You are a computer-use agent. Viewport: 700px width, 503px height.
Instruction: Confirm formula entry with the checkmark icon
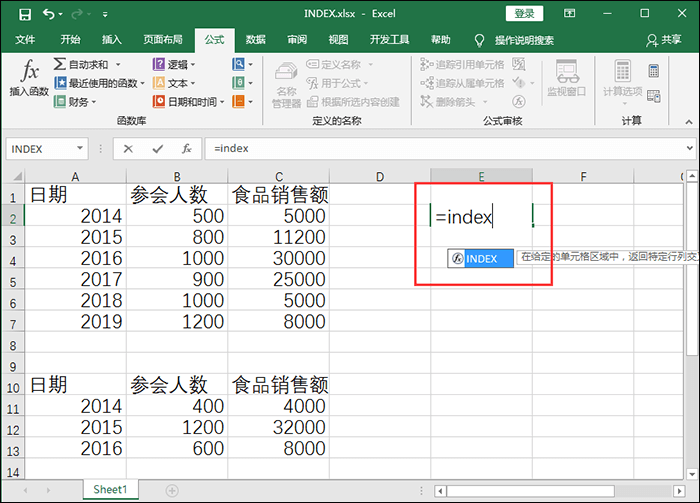(x=158, y=149)
